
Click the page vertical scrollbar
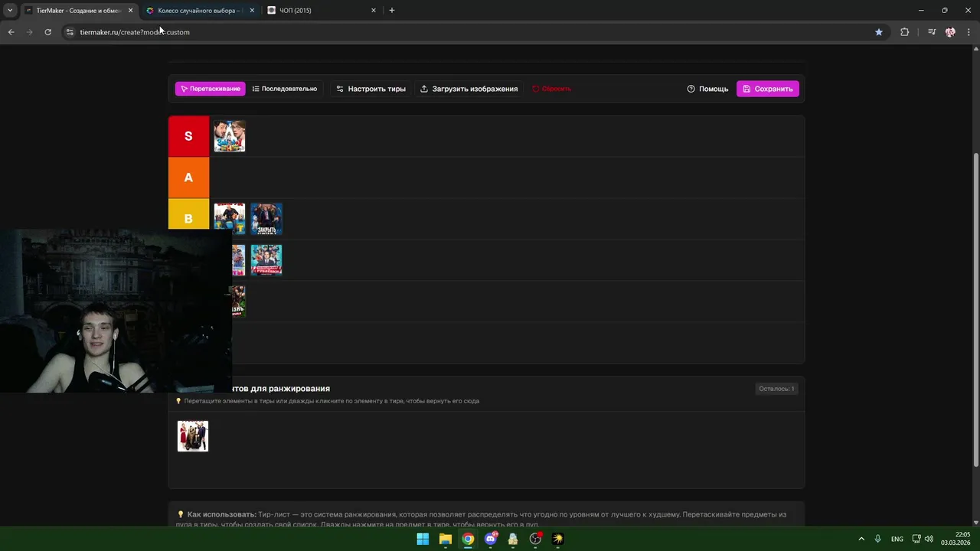coord(975,310)
